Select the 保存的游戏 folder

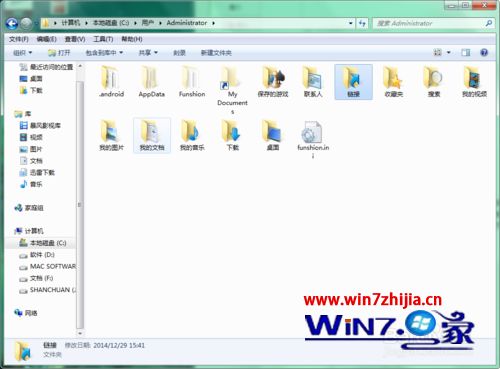273,82
